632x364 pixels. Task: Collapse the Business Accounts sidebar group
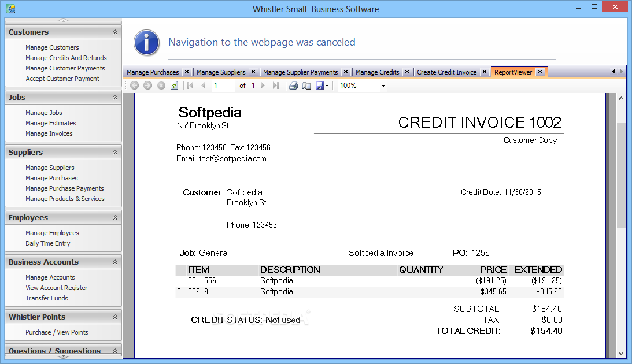(x=115, y=262)
